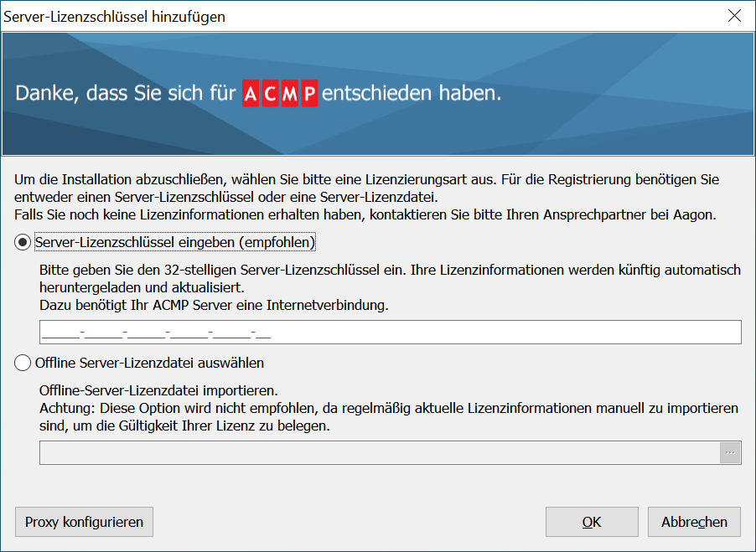
Task: Confirm with the OK button
Action: click(x=591, y=521)
